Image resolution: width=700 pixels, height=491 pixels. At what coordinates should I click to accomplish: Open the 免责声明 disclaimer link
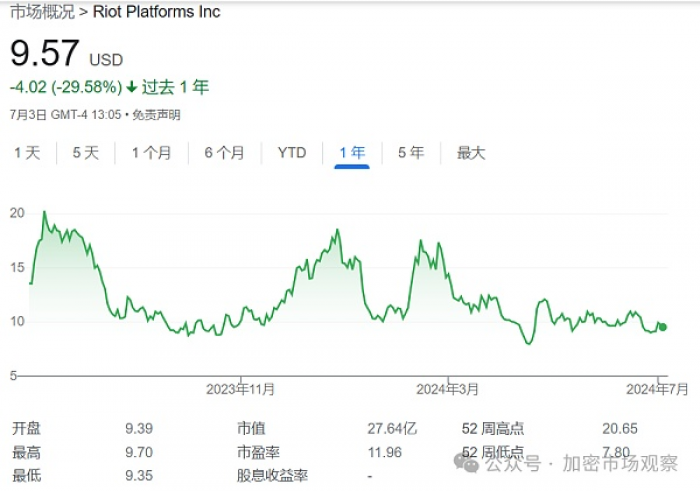click(156, 115)
